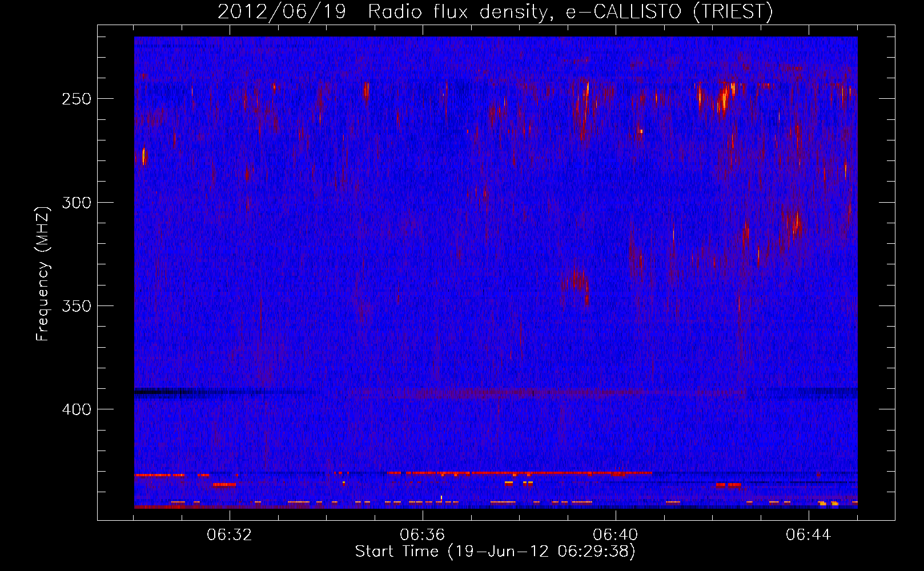The width and height of the screenshot is (924, 571).
Task: Select the 300 frequency tick label
Action: [x=77, y=203]
